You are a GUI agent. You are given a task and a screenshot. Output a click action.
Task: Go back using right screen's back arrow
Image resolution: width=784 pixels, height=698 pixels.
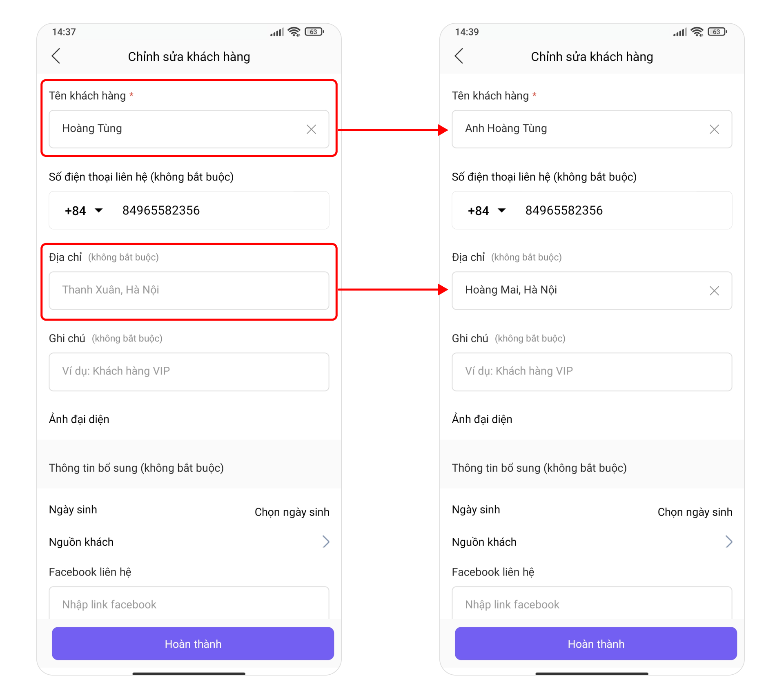(459, 56)
